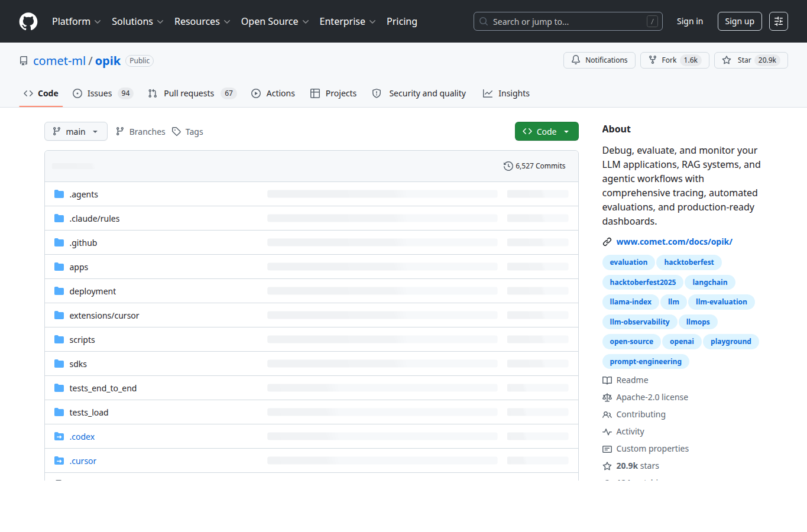Viewport: 807px width, 532px height.
Task: Click the star icon beside 20.9k stars
Action: (607, 466)
